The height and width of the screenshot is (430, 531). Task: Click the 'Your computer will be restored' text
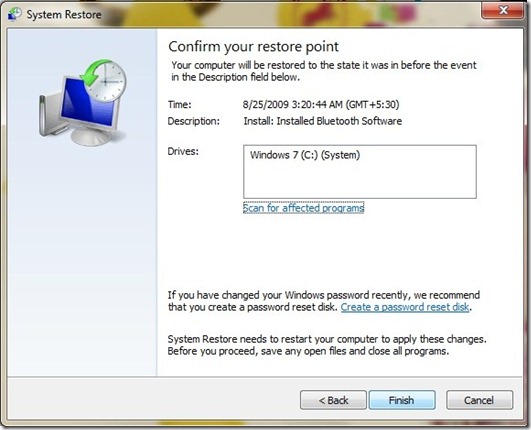[323, 71]
